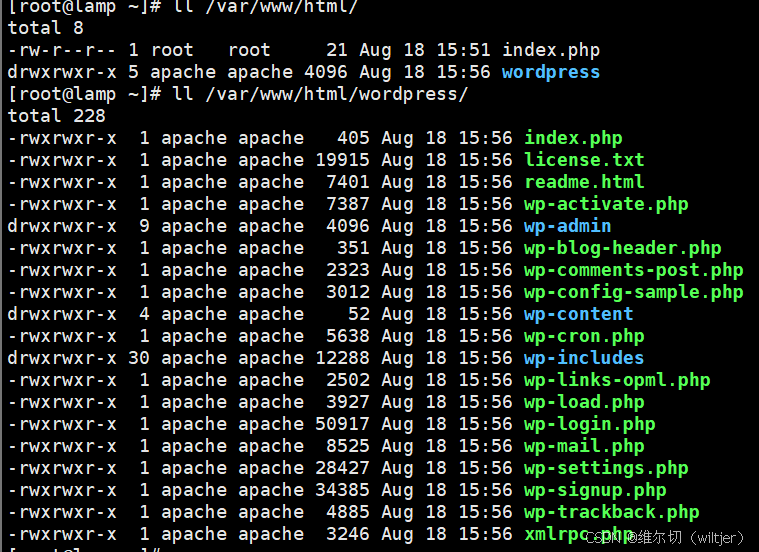
Task: Click size 7401 in readme.html row
Action: [x=348, y=182]
